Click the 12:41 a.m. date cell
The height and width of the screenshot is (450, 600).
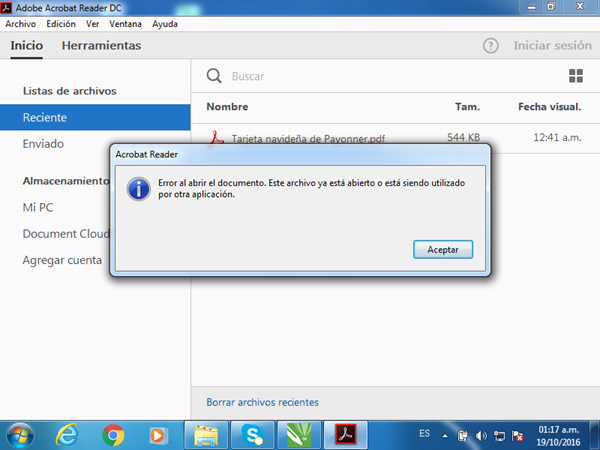(557, 137)
